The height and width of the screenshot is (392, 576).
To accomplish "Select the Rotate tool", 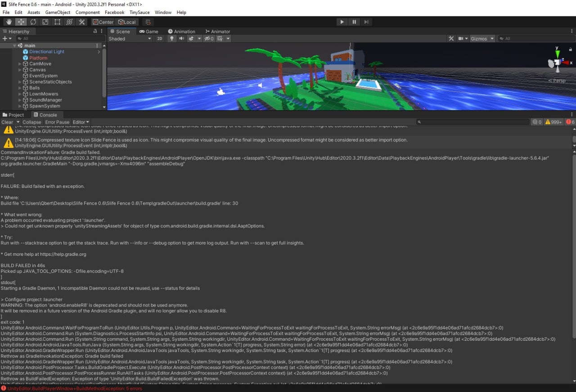I will (x=33, y=22).
